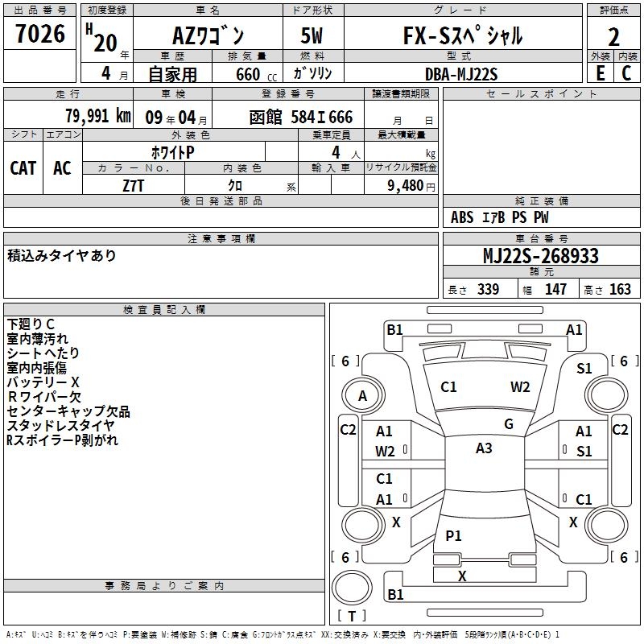
Task: Click the 諸元 header
Action: click(x=542, y=271)
